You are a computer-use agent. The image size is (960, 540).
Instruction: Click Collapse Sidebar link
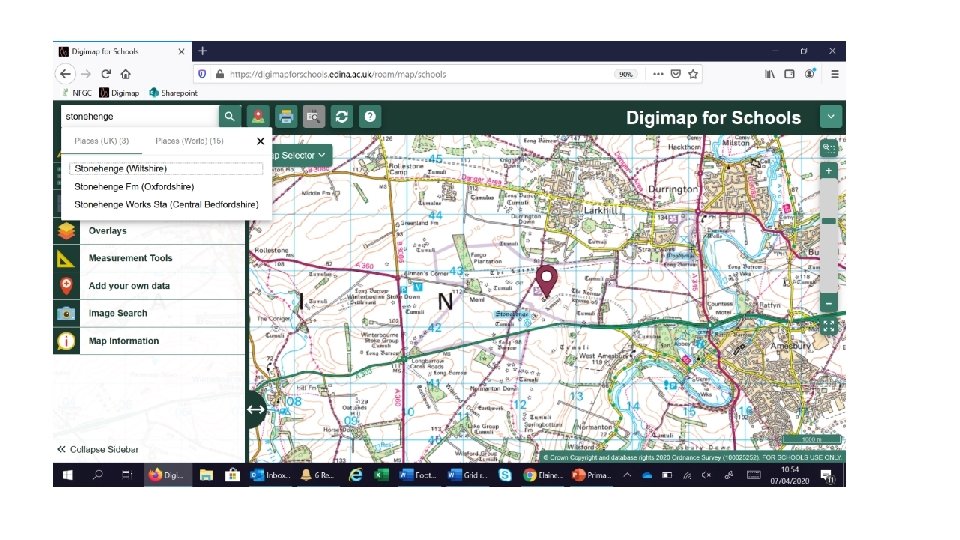click(98, 449)
